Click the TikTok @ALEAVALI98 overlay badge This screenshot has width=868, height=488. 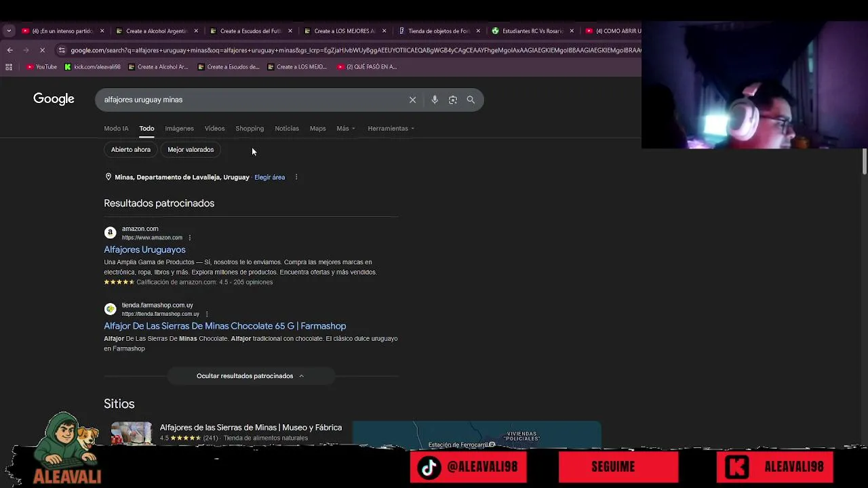(x=469, y=467)
